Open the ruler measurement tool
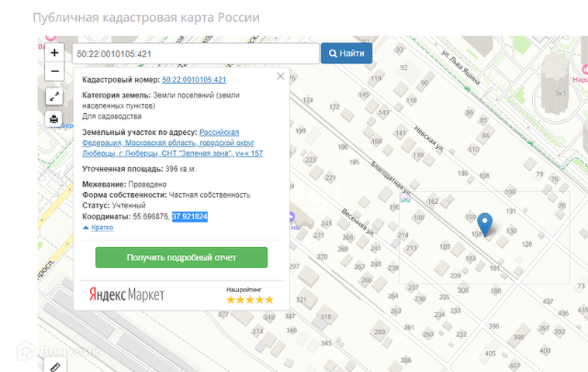 55,367
